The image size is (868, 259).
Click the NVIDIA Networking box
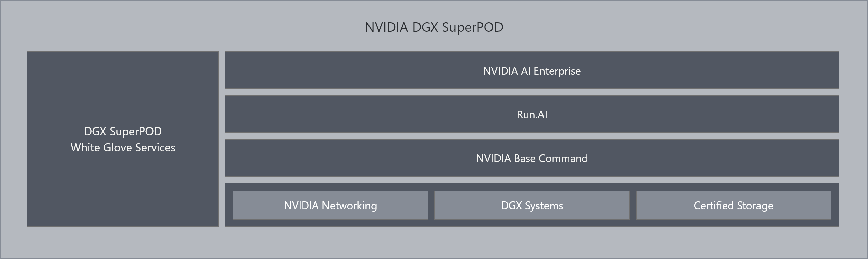coord(330,205)
